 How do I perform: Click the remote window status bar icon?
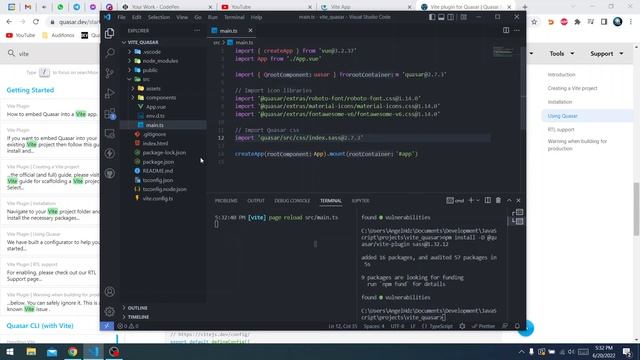tap(107, 326)
